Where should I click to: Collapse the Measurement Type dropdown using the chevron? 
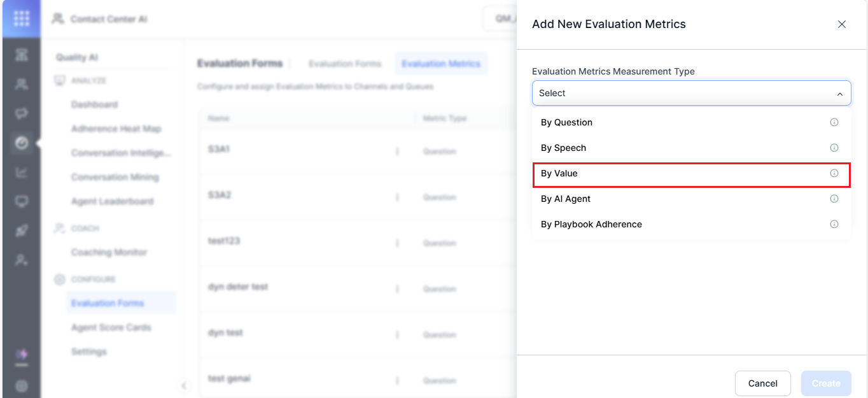[x=839, y=94]
